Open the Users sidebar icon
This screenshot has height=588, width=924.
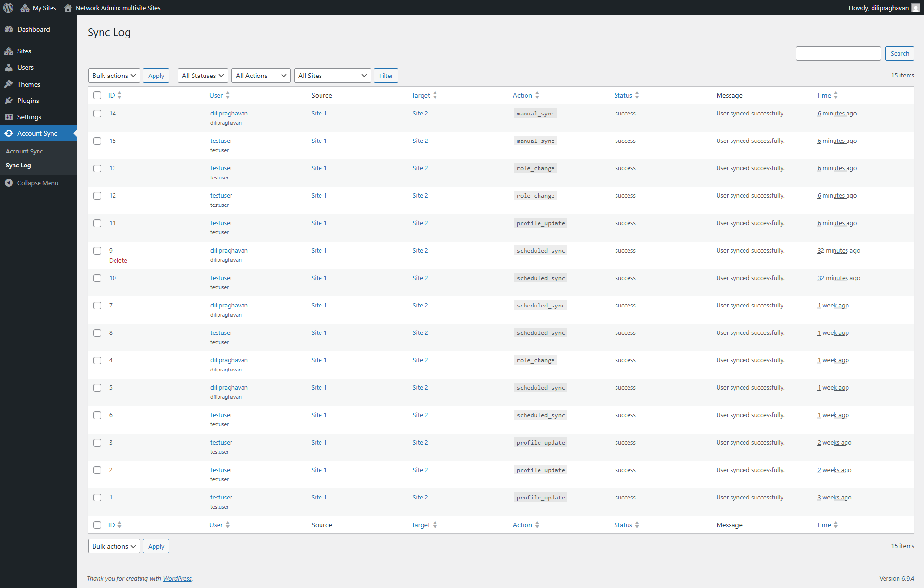click(9, 67)
